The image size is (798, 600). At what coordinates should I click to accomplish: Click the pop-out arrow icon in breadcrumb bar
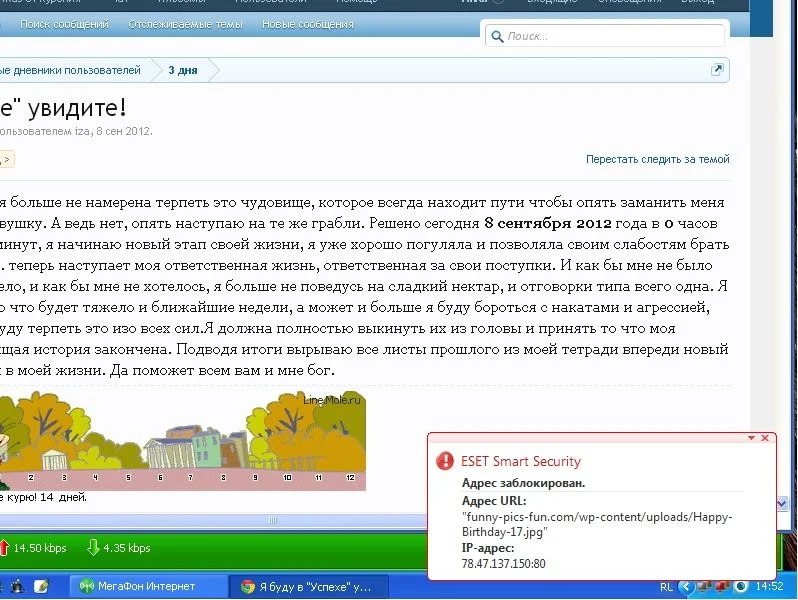(x=717, y=70)
